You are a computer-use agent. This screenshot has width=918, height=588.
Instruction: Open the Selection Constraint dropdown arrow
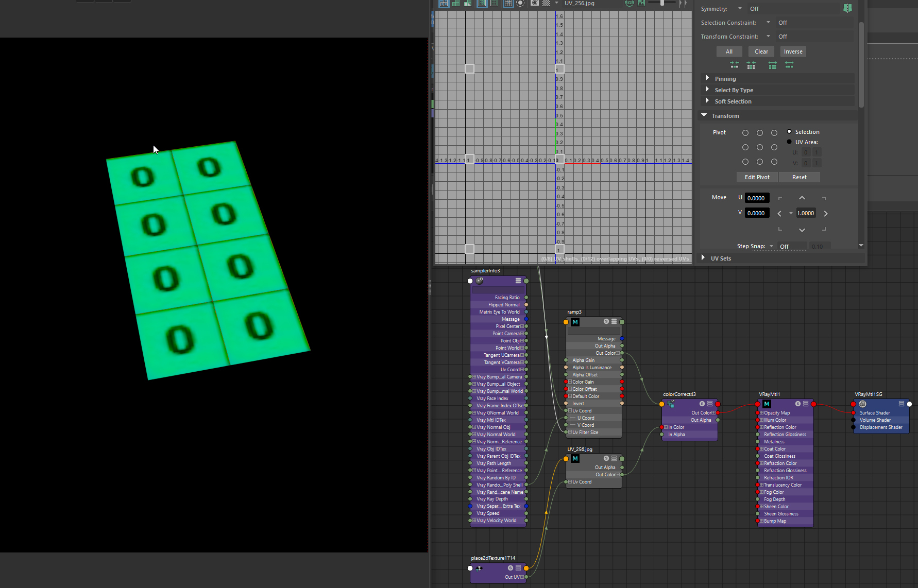(x=768, y=22)
